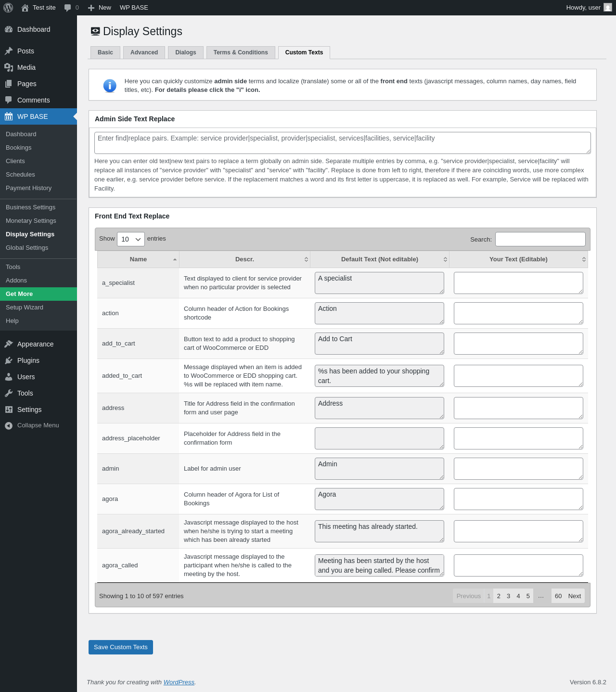Click the table Search field
The width and height of the screenshot is (616, 692).
tap(540, 239)
